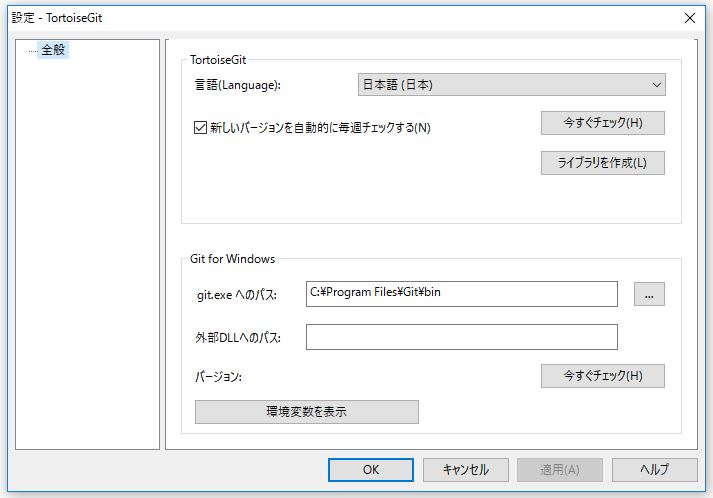Click the git.exe へのパス input field
The image size is (713, 498).
coord(462,294)
